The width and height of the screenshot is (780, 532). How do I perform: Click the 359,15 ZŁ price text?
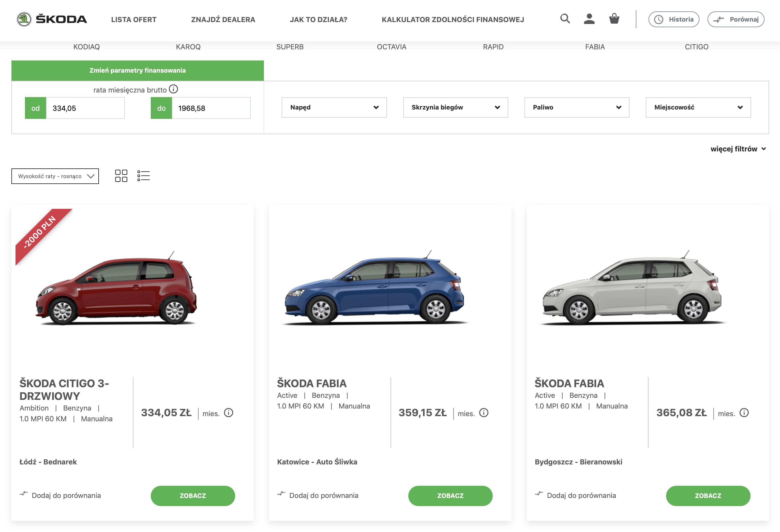pos(423,413)
